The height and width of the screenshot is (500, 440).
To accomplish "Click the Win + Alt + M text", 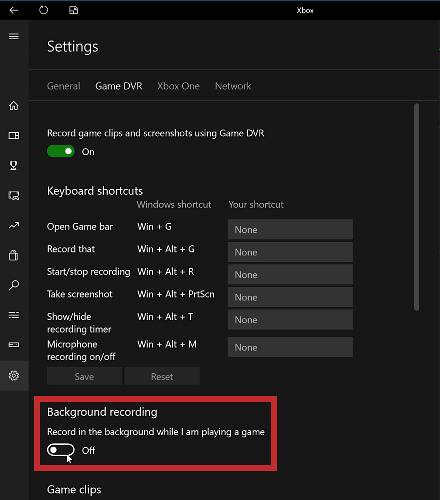I will pyautogui.click(x=167, y=344).
